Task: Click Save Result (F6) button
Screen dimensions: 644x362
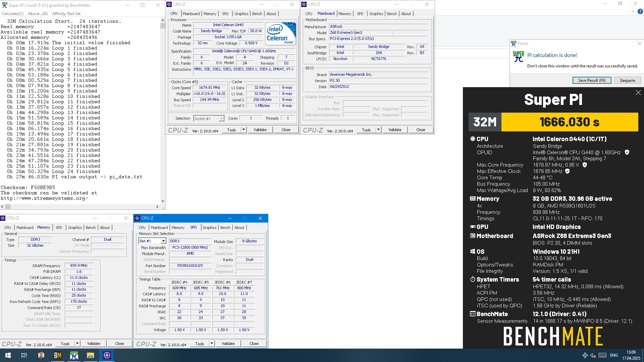Action: click(592, 80)
